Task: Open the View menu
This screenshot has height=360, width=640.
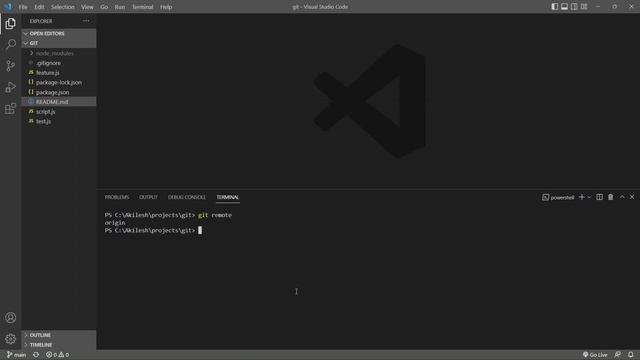Action: pos(87,7)
